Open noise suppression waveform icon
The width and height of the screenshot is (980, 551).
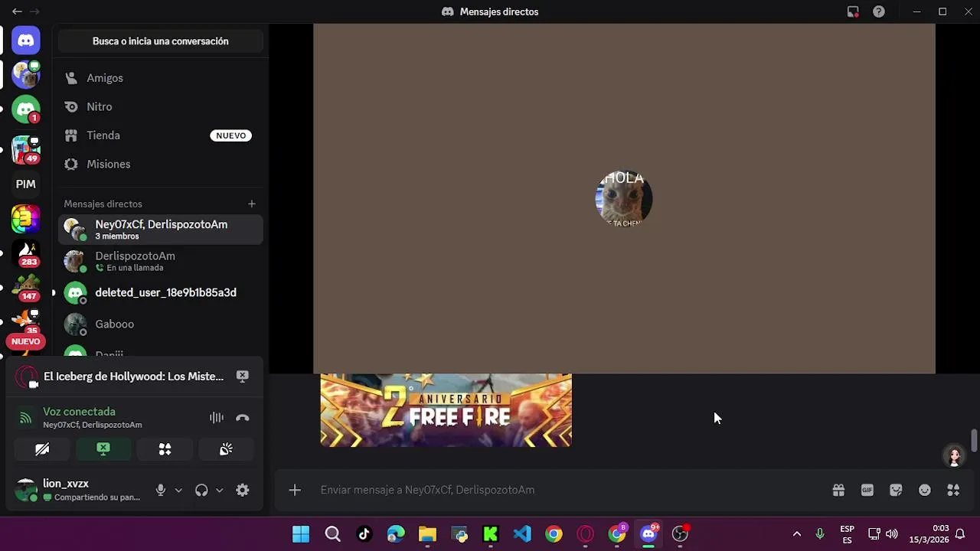(217, 418)
